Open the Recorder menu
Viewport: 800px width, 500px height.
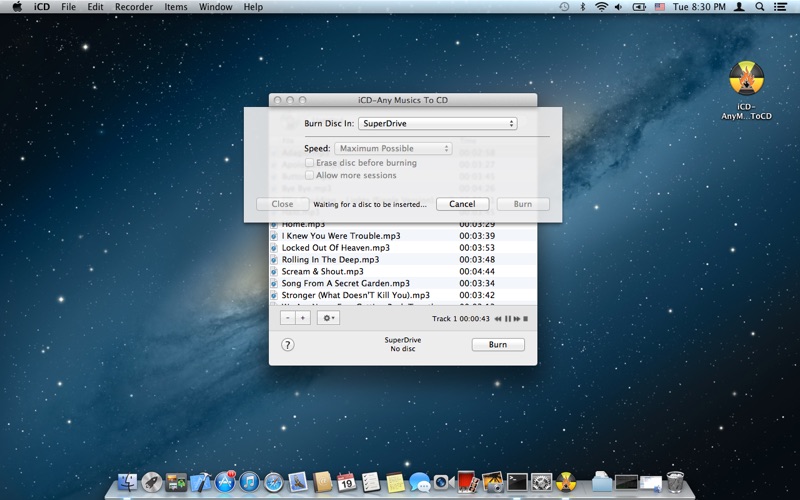134,7
